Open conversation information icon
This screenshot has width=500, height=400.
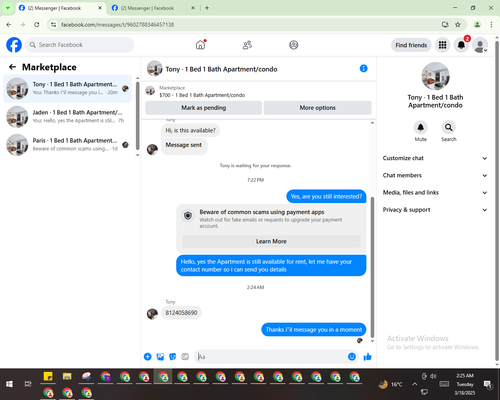363,68
